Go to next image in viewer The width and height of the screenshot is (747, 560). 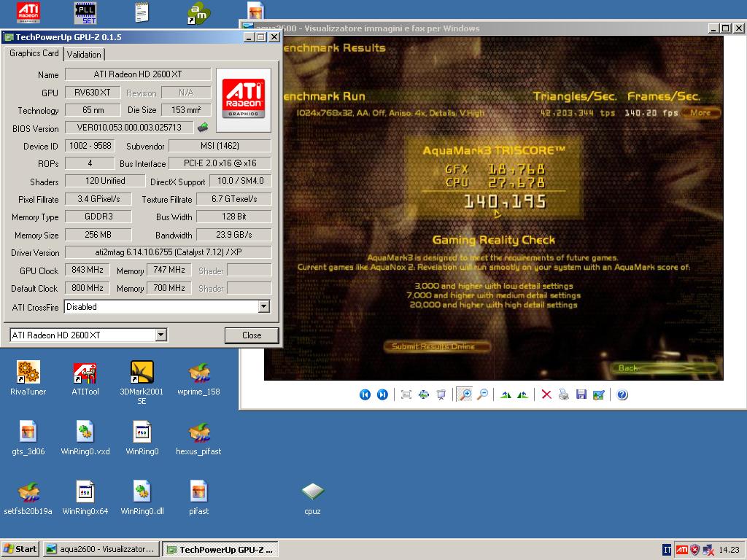[x=382, y=394]
